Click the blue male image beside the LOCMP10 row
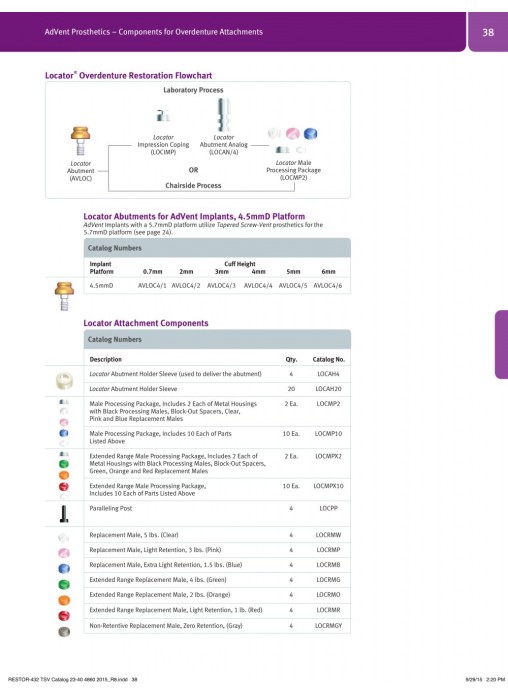508x696 pixels. (64, 433)
